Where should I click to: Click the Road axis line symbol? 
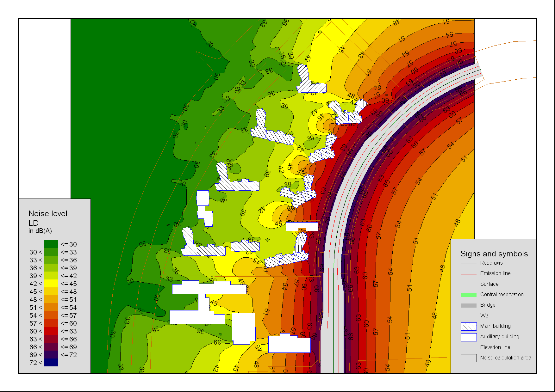pos(469,264)
